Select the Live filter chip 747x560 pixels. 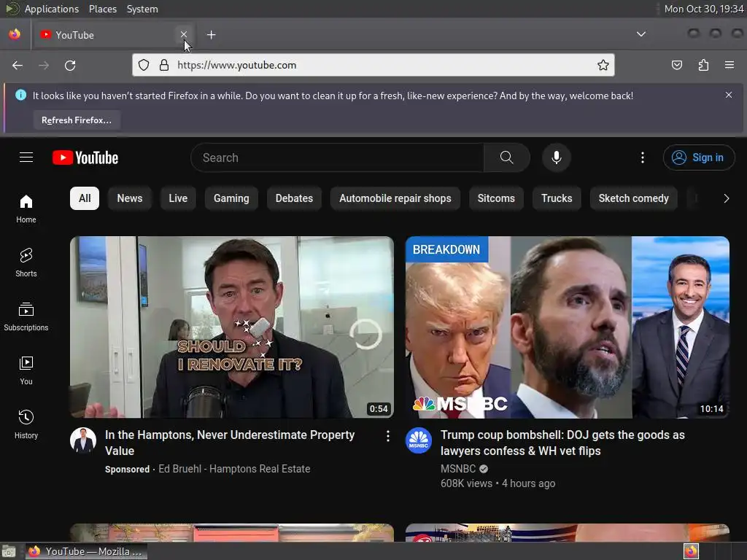coord(178,198)
